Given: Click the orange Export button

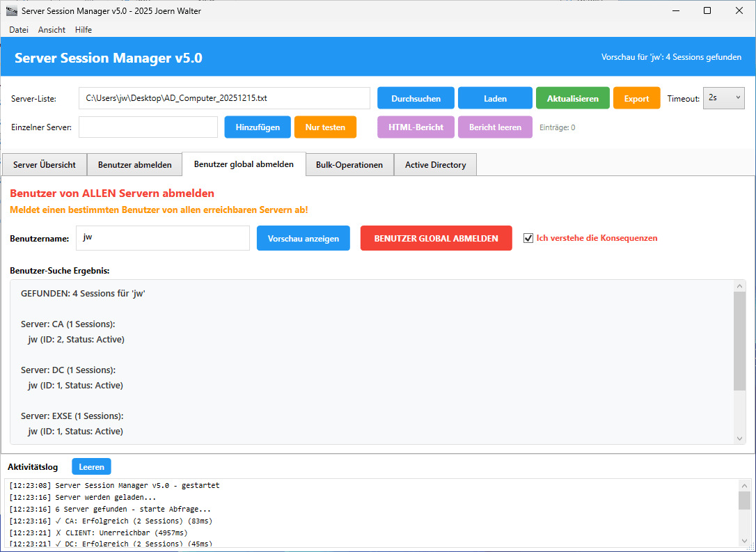Looking at the screenshot, I should click(x=636, y=98).
